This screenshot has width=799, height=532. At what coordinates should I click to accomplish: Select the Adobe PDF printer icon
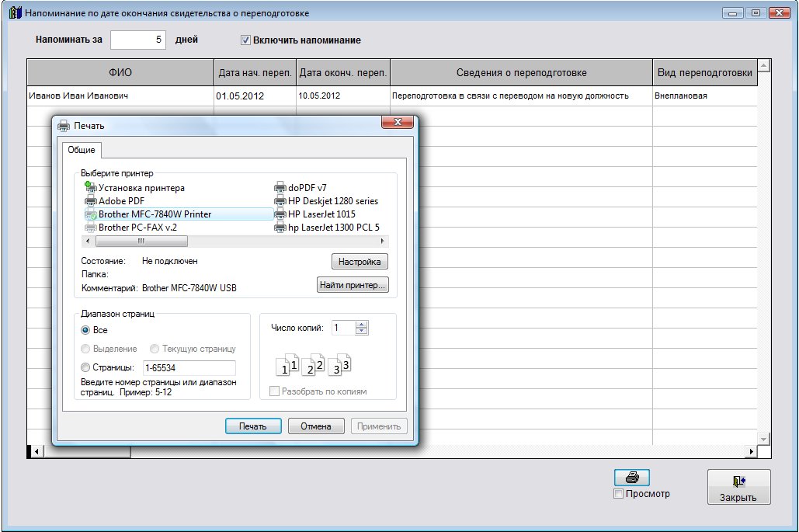[x=91, y=201]
